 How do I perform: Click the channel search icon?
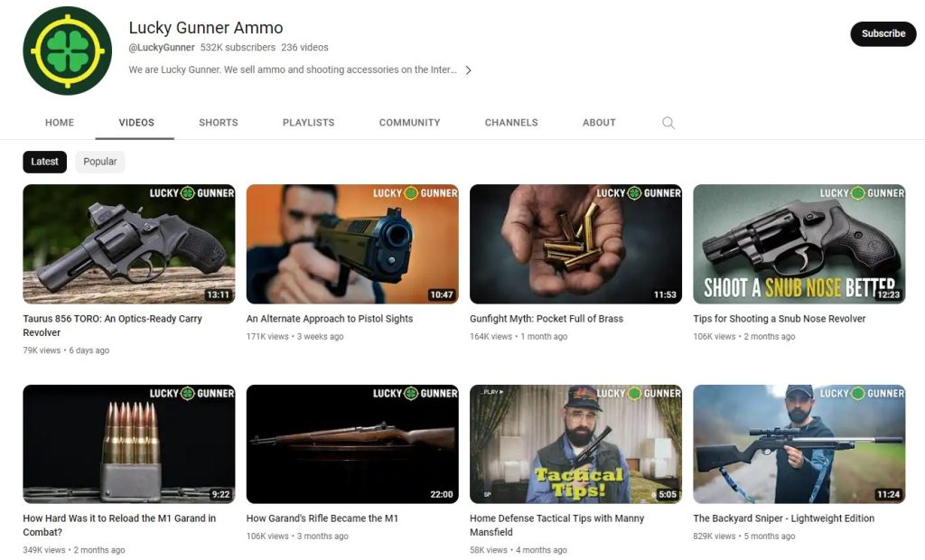point(668,122)
